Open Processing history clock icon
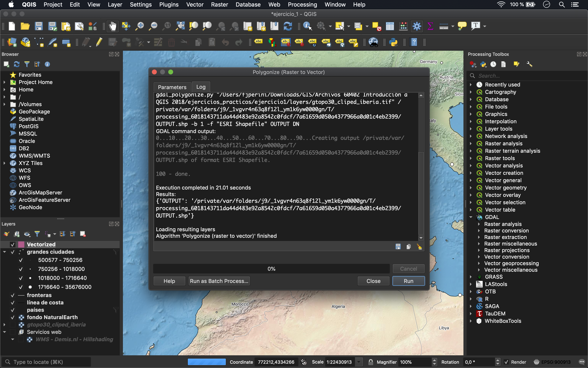 493,64
